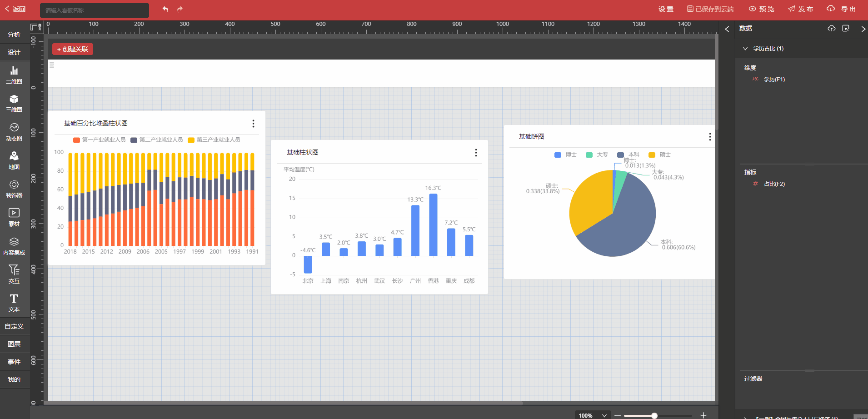Switch to the 分析 tab
This screenshot has width=868, height=419.
pyautogui.click(x=14, y=35)
